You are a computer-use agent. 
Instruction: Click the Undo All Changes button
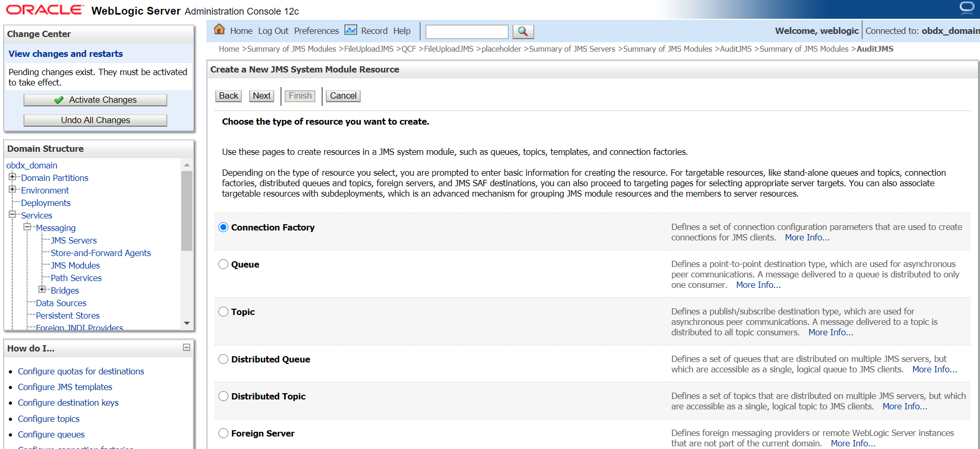pos(95,120)
